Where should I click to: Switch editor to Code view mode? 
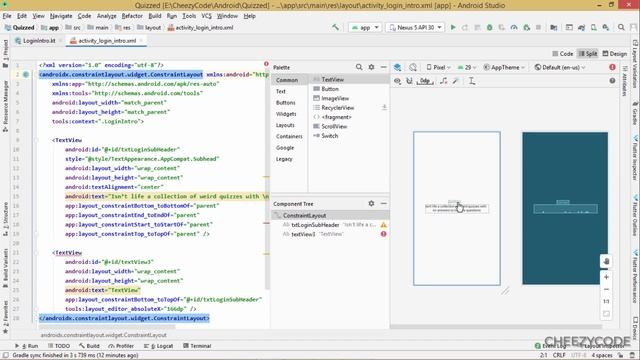click(x=562, y=53)
